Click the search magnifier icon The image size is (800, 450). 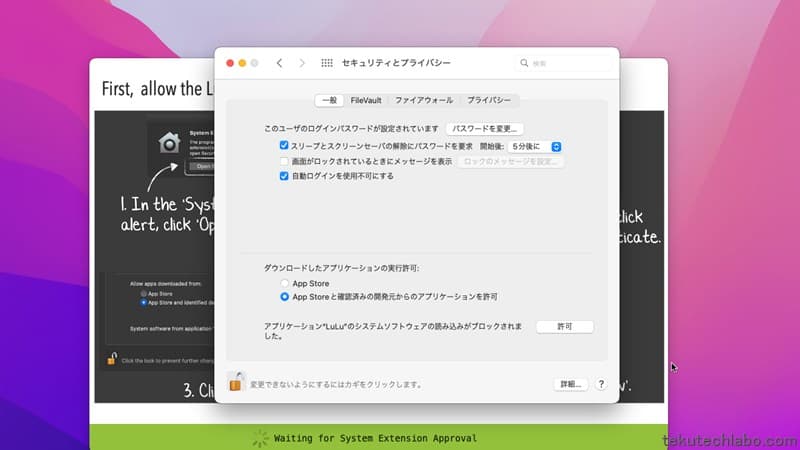click(524, 63)
